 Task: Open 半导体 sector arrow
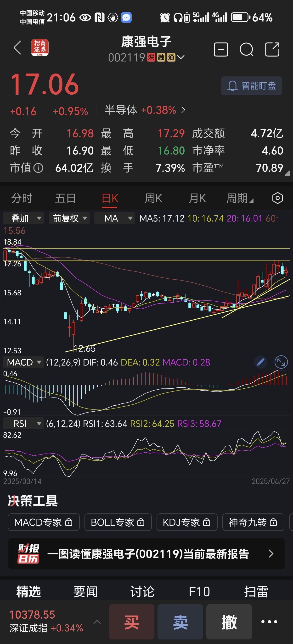(x=183, y=110)
